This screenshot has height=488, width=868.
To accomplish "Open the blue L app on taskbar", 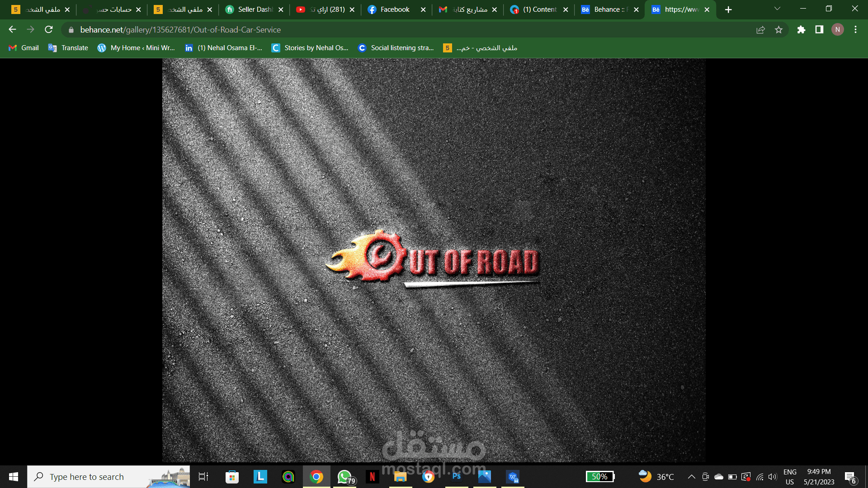I will point(260,477).
